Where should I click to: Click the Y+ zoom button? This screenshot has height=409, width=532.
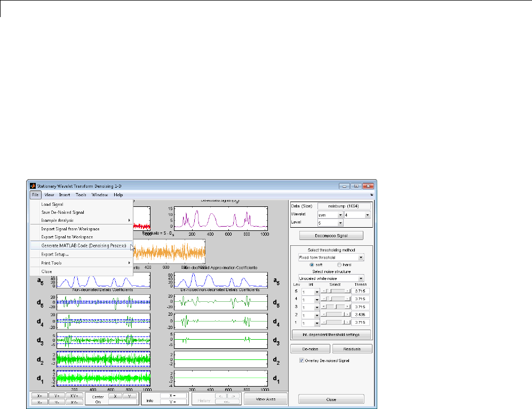coord(57,396)
